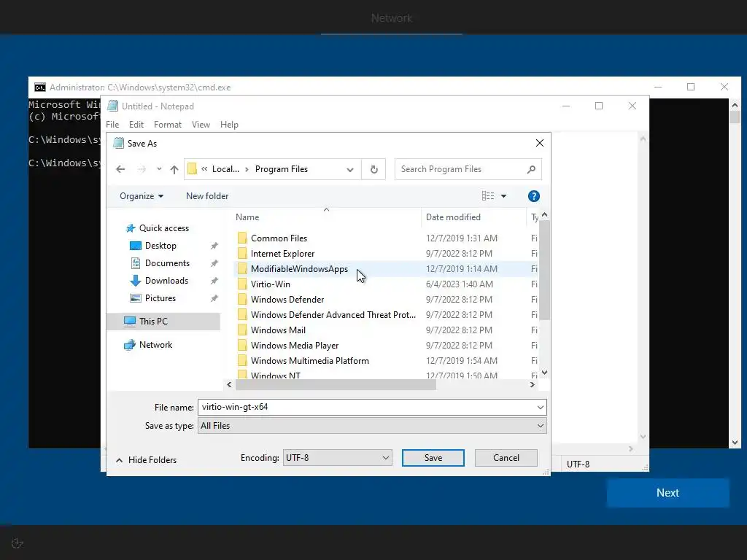
Task: Click Local... path segment
Action: tap(225, 169)
